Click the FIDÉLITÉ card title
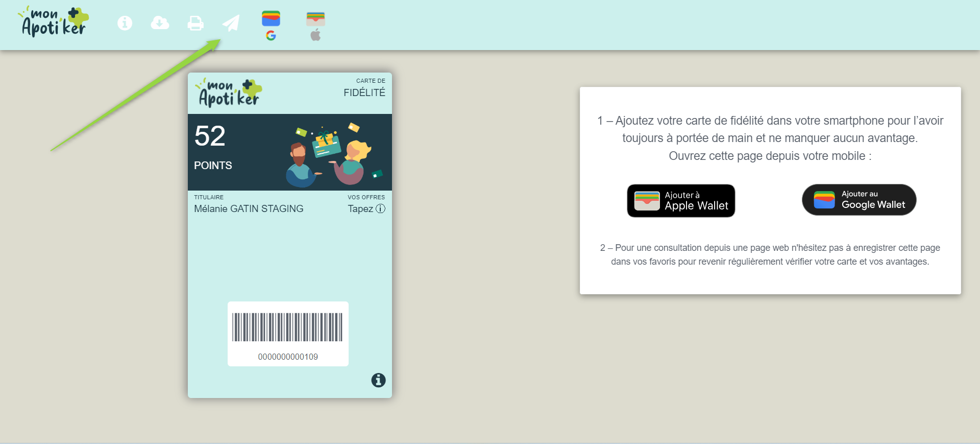This screenshot has width=980, height=444. click(x=364, y=92)
